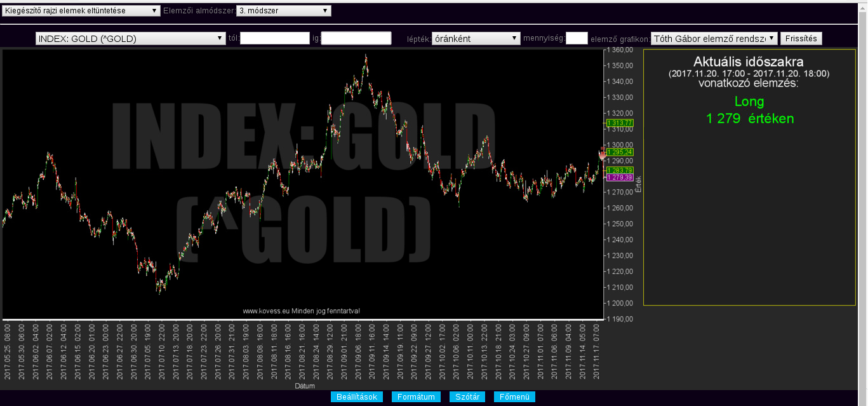Click the green 1 313,77 price label
Image resolution: width=868 pixels, height=406 pixels.
620,123
